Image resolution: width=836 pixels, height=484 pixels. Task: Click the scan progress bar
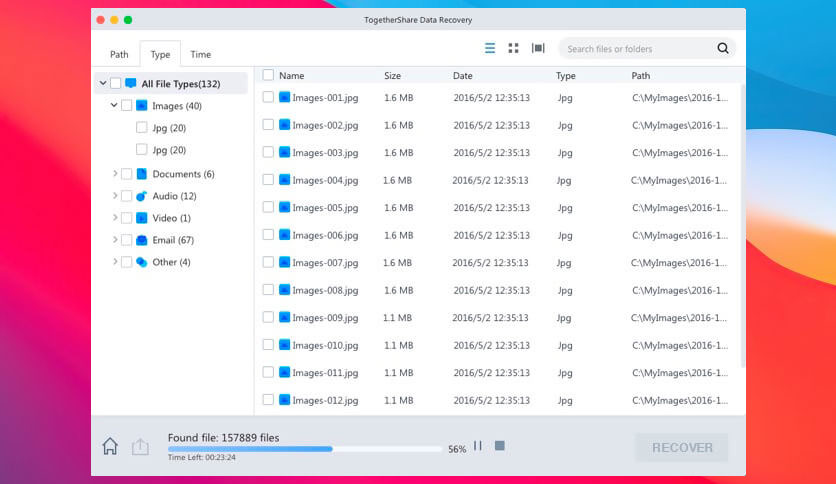point(304,449)
